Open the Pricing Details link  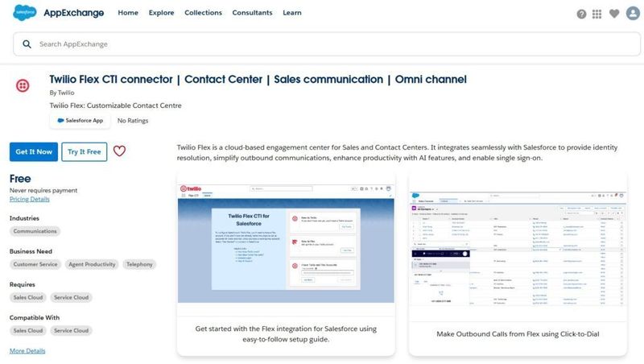29,199
